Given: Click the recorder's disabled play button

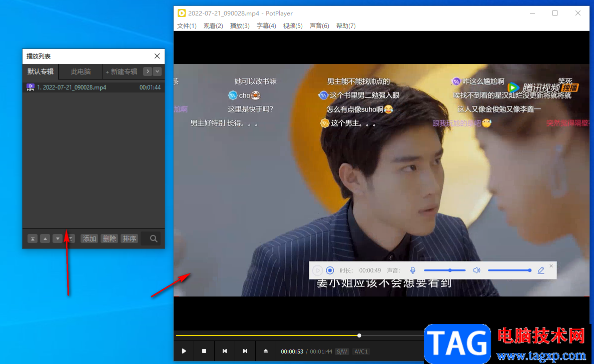Looking at the screenshot, I should click(x=317, y=270).
